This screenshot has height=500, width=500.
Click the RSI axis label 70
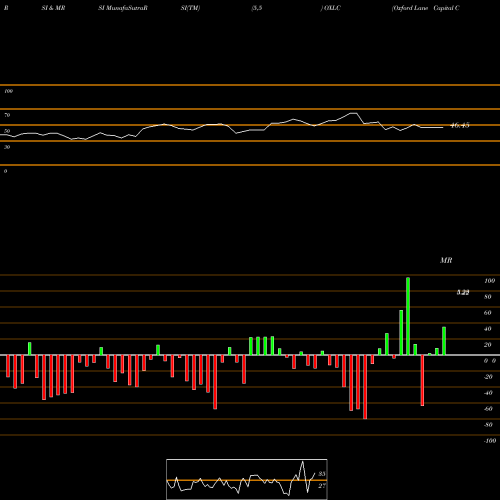[7, 115]
